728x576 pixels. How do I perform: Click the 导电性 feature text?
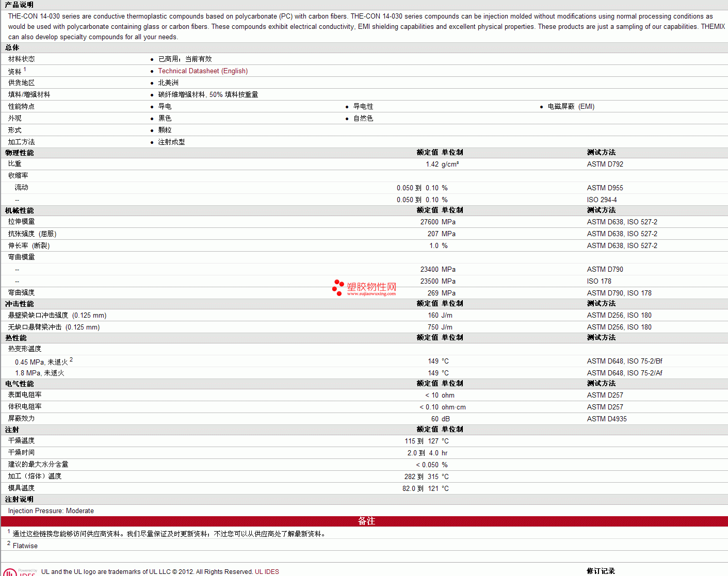pyautogui.click(x=363, y=107)
